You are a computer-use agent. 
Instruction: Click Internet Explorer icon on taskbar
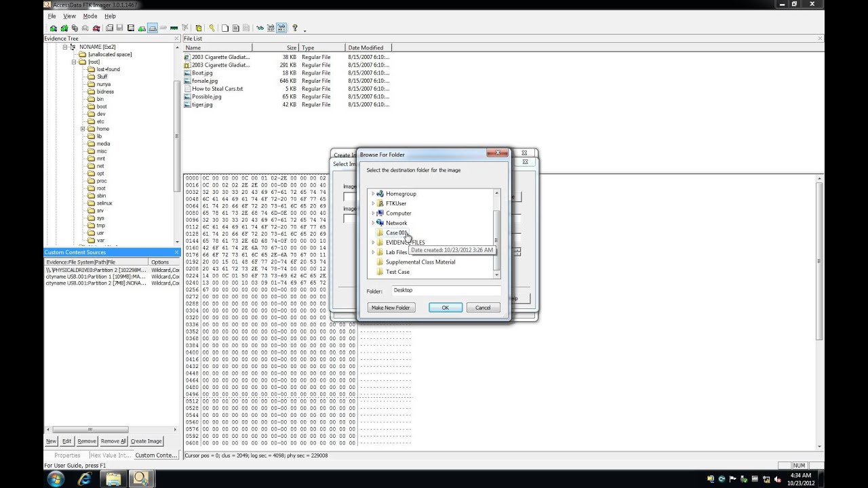click(x=85, y=479)
